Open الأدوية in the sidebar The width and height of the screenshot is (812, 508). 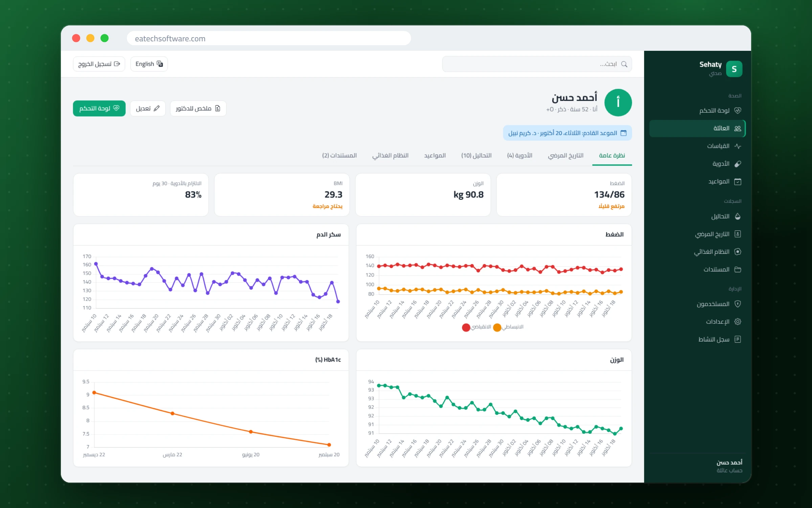[x=697, y=164]
